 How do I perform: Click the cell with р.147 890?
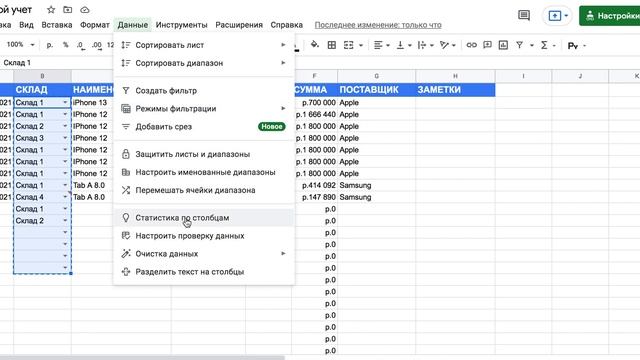[314, 197]
